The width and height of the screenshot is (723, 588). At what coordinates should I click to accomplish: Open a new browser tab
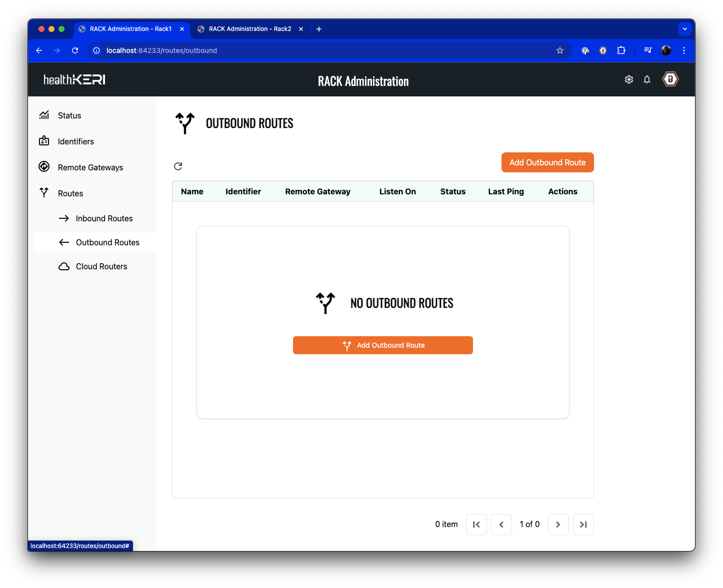[x=319, y=29]
